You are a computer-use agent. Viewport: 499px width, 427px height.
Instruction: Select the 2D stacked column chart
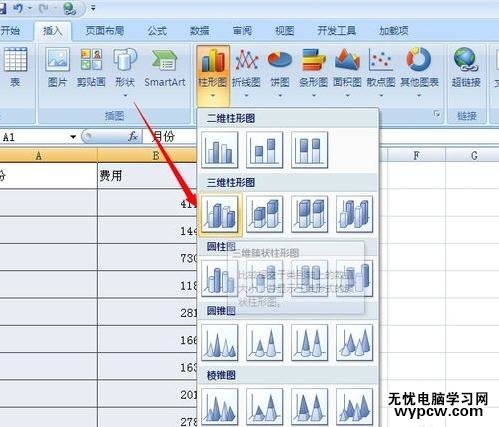(x=265, y=150)
